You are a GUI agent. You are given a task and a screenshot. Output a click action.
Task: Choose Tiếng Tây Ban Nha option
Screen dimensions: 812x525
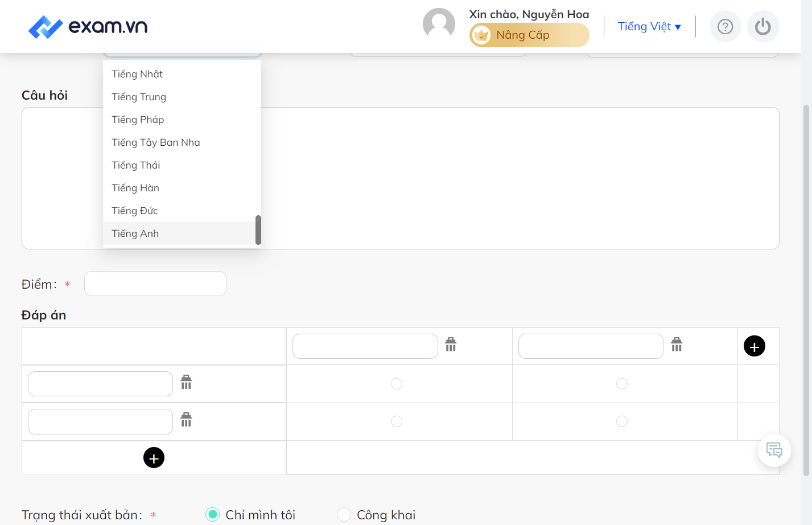(x=182, y=142)
